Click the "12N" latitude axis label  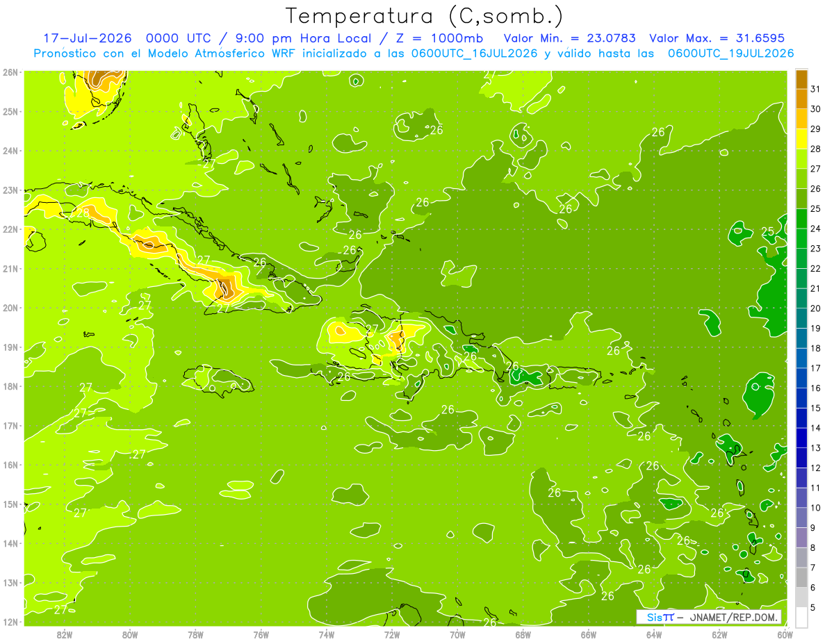click(10, 622)
